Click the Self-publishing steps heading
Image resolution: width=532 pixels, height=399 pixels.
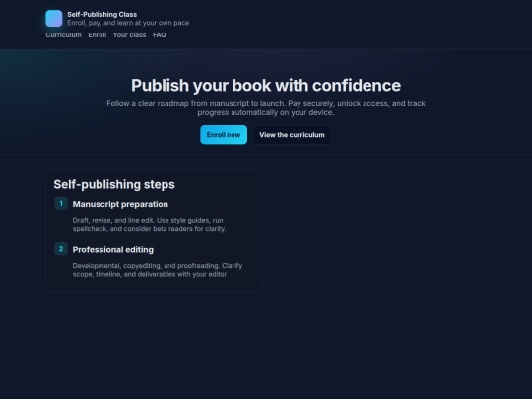[114, 184]
